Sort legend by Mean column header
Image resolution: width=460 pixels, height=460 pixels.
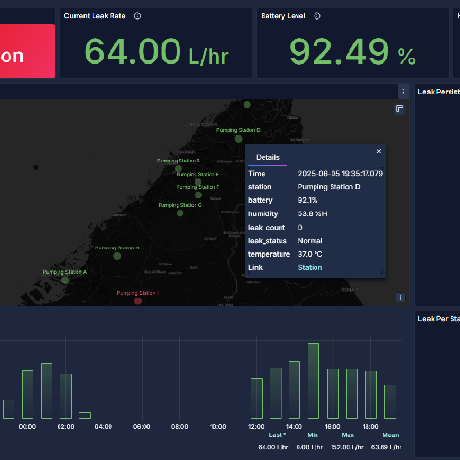391,435
